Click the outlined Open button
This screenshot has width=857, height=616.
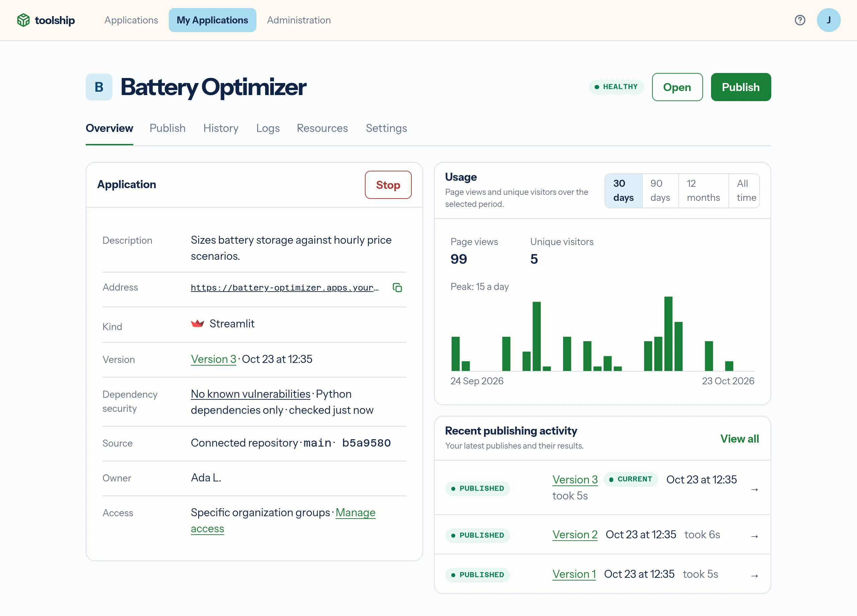[x=677, y=87]
